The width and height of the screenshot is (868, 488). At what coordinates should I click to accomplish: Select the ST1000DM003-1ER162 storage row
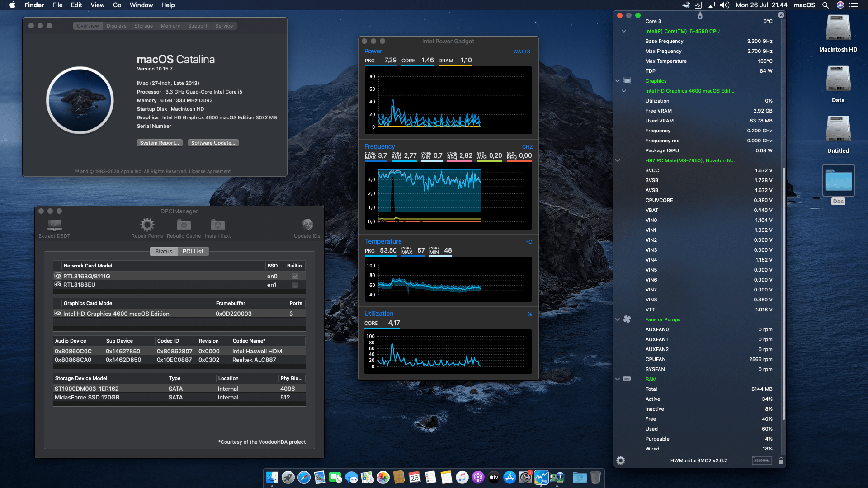[179, 389]
